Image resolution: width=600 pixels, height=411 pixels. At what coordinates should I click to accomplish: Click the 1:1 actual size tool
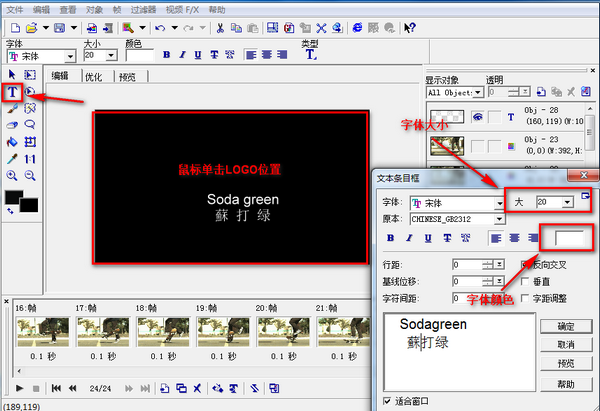pyautogui.click(x=30, y=159)
